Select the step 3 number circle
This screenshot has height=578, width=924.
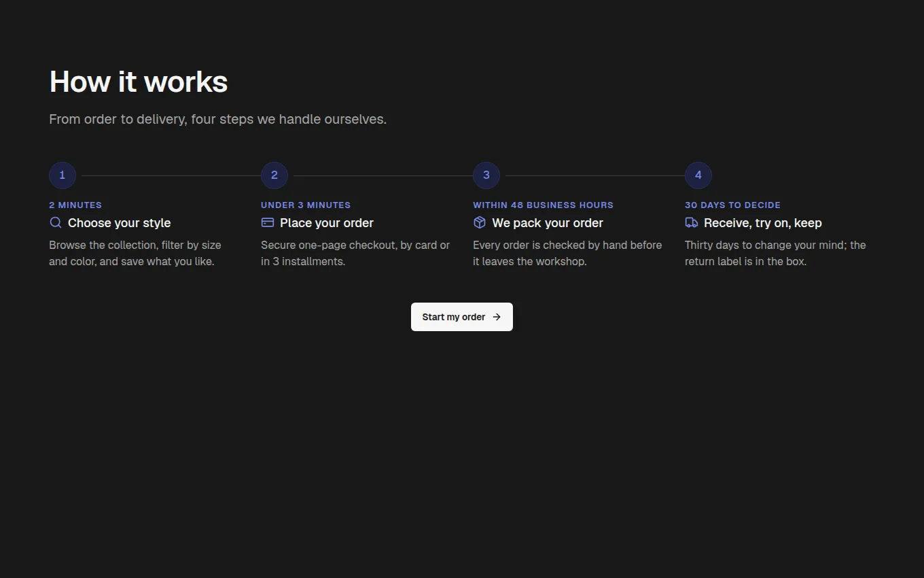pyautogui.click(x=486, y=175)
